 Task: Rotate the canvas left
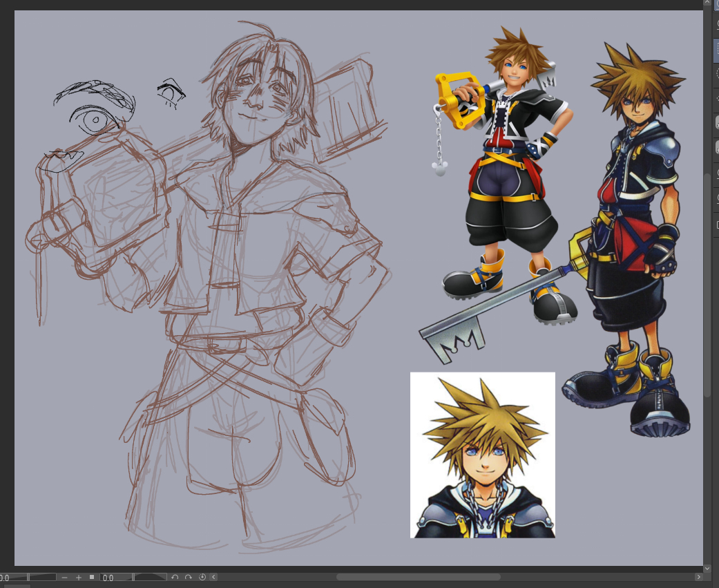point(175,577)
